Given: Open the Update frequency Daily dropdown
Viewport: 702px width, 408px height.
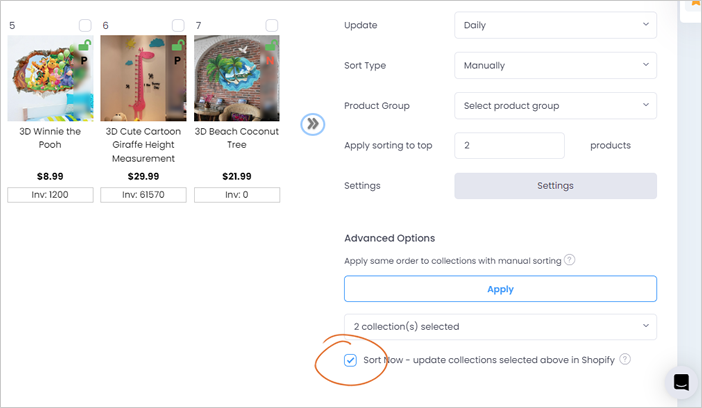Looking at the screenshot, I should 555,25.
